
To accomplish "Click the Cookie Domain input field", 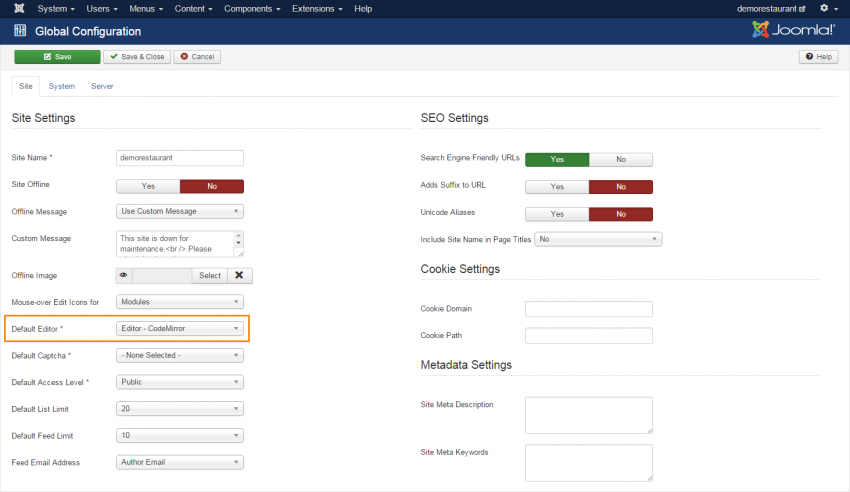I will pos(589,309).
